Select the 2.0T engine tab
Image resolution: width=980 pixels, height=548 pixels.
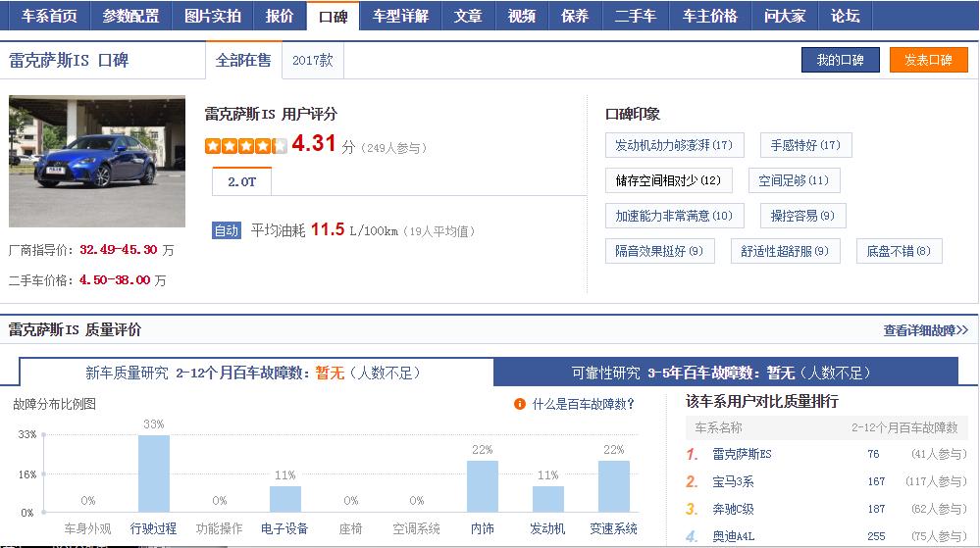point(242,181)
